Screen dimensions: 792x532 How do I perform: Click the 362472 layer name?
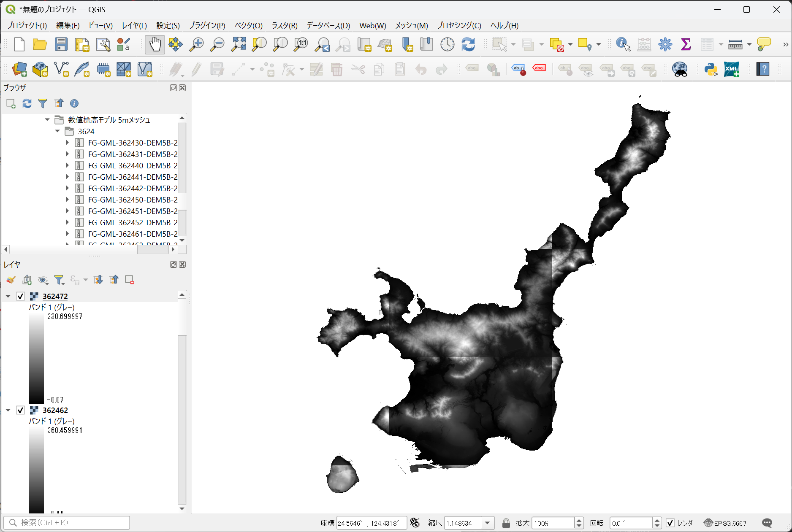click(x=55, y=296)
